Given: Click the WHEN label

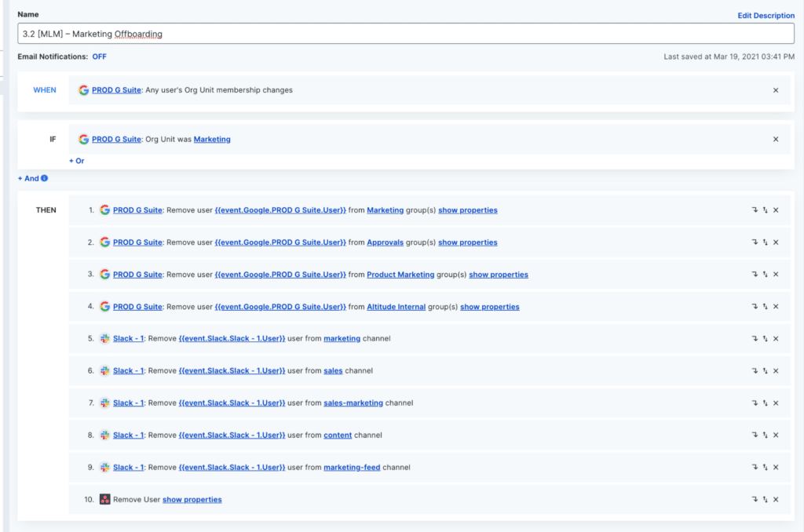Looking at the screenshot, I should pyautogui.click(x=45, y=90).
